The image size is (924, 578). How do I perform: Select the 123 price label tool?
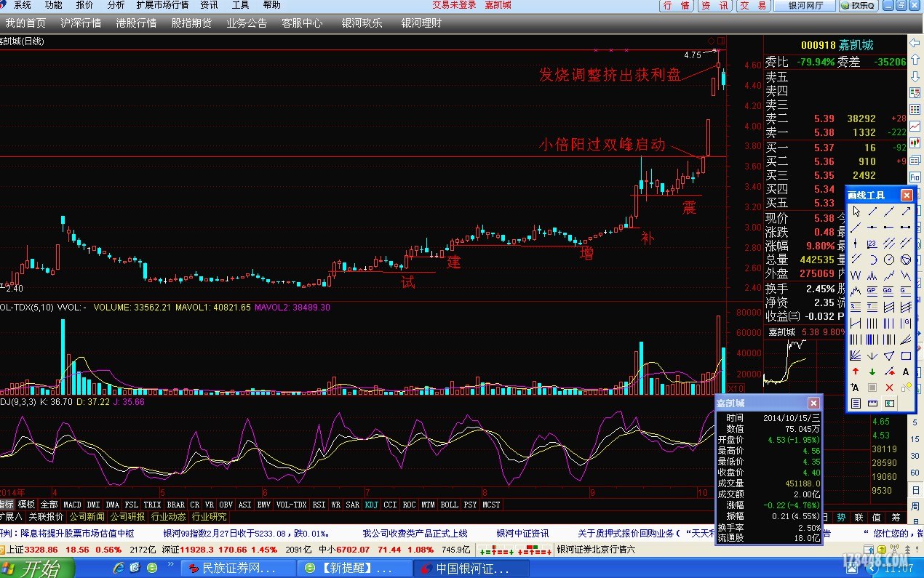tap(872, 244)
